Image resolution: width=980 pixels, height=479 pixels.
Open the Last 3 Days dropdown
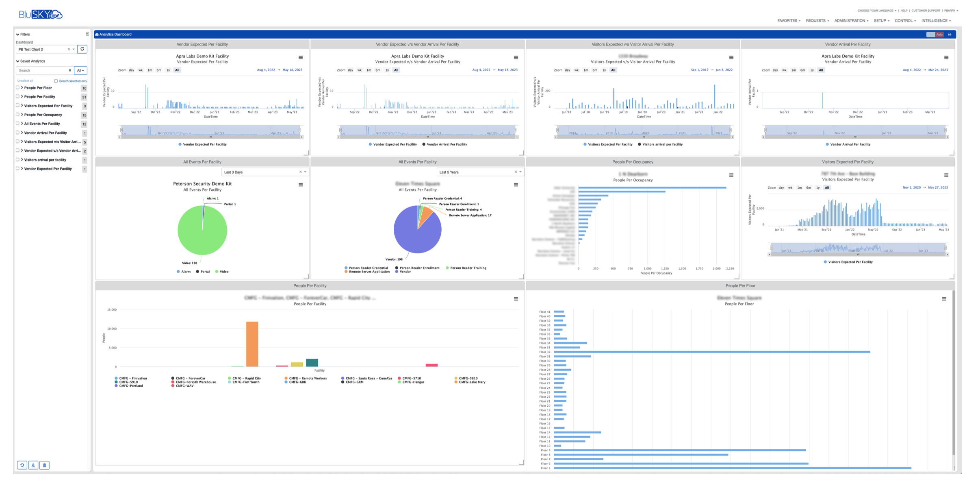click(265, 172)
